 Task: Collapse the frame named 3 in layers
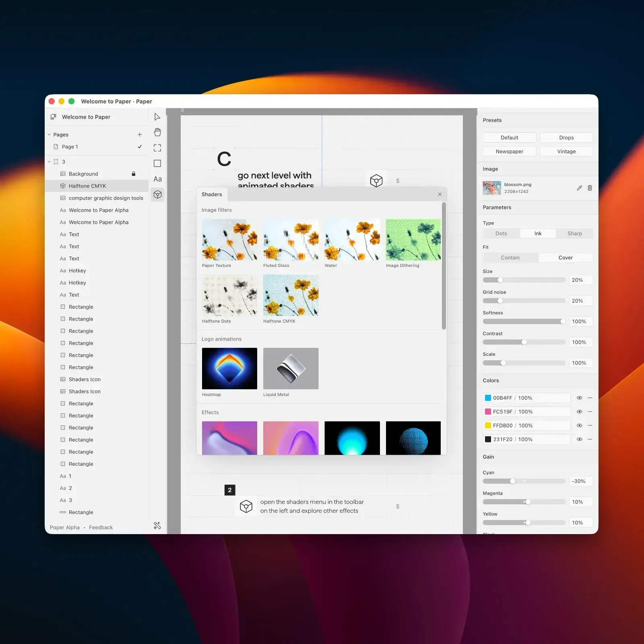click(49, 161)
